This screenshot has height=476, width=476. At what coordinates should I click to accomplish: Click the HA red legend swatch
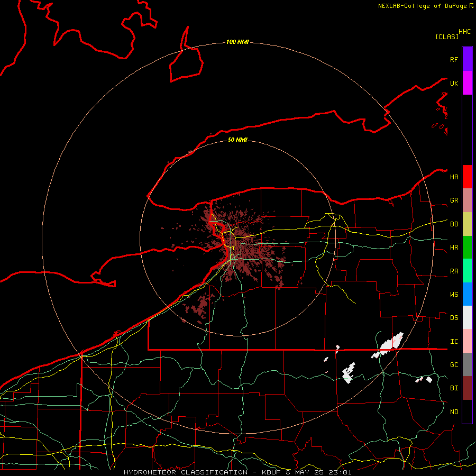pyautogui.click(x=467, y=177)
